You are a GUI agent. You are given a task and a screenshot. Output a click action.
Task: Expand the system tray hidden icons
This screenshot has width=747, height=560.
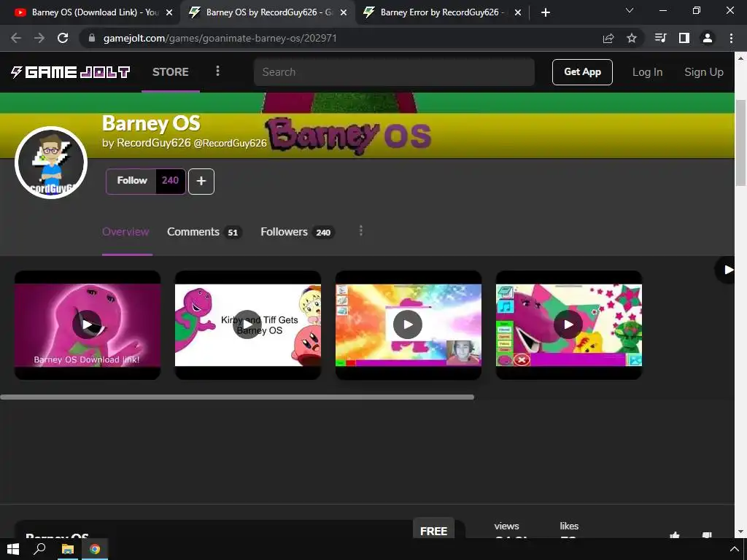pyautogui.click(x=734, y=549)
